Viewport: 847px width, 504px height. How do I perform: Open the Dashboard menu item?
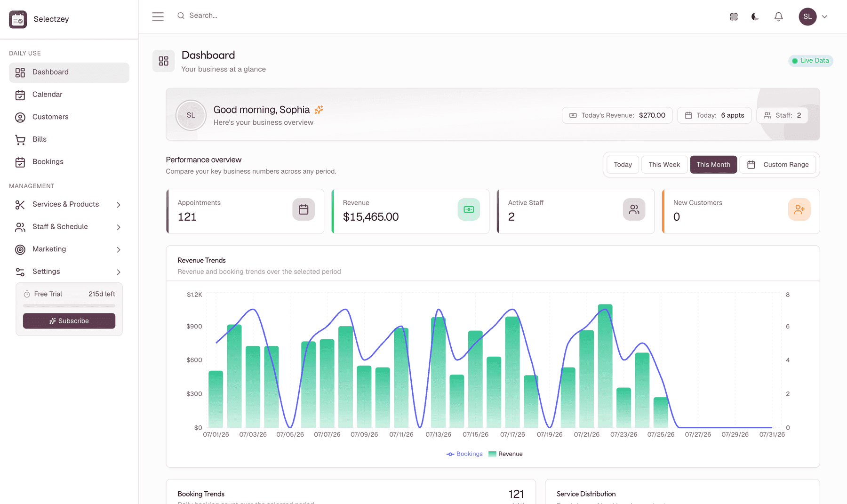click(69, 72)
